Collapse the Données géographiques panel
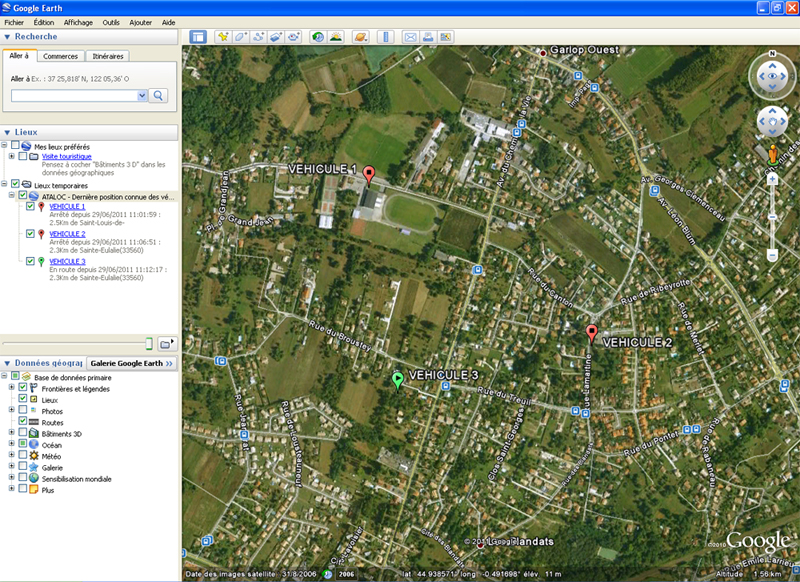Viewport: 800px width, 582px height. (7, 363)
